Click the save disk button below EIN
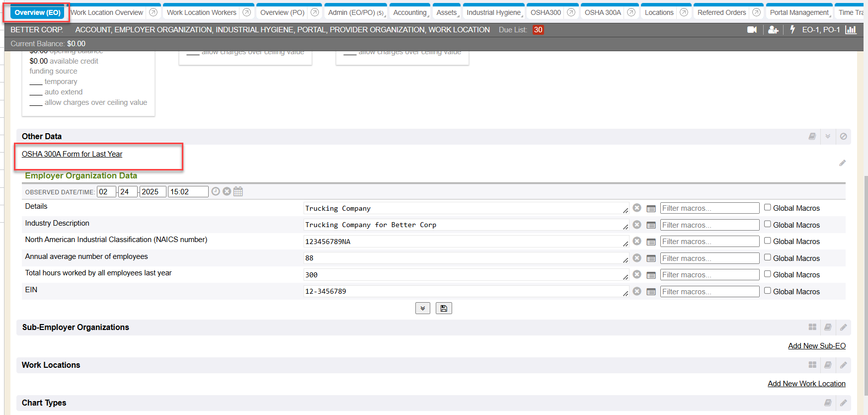The image size is (868, 415). [444, 308]
